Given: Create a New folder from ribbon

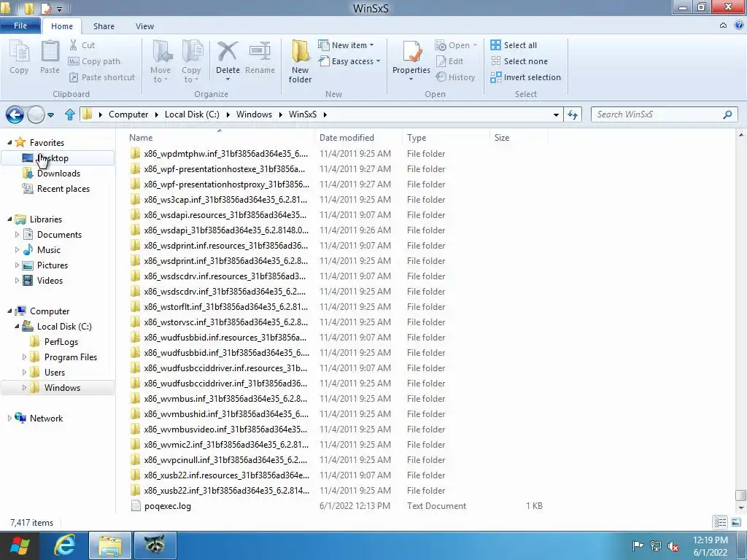Looking at the screenshot, I should pos(300,61).
